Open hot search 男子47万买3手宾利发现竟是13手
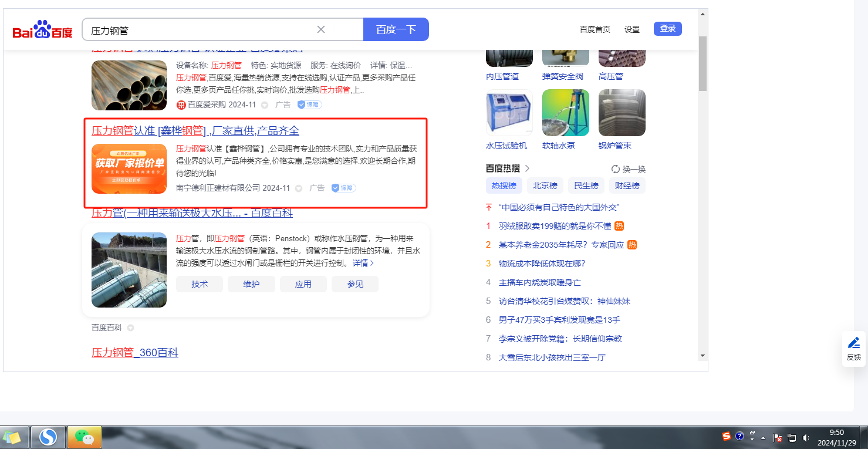 559,320
